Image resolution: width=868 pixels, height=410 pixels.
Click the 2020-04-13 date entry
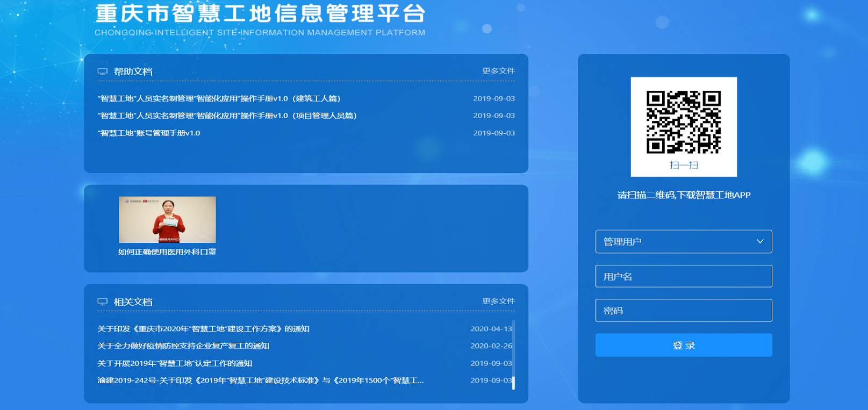[x=491, y=329]
